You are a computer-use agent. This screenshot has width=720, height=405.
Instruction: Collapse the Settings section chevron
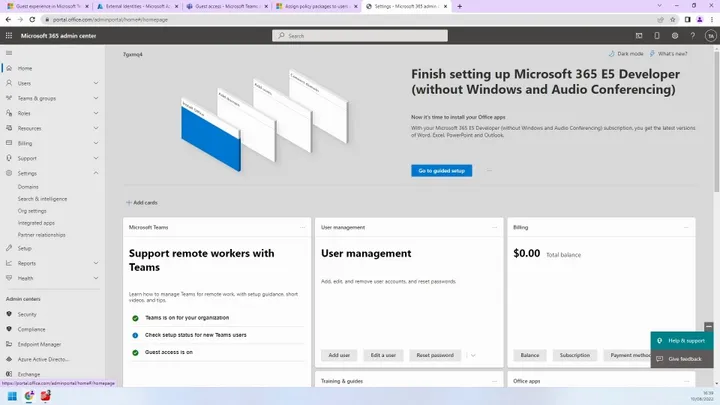(x=96, y=173)
